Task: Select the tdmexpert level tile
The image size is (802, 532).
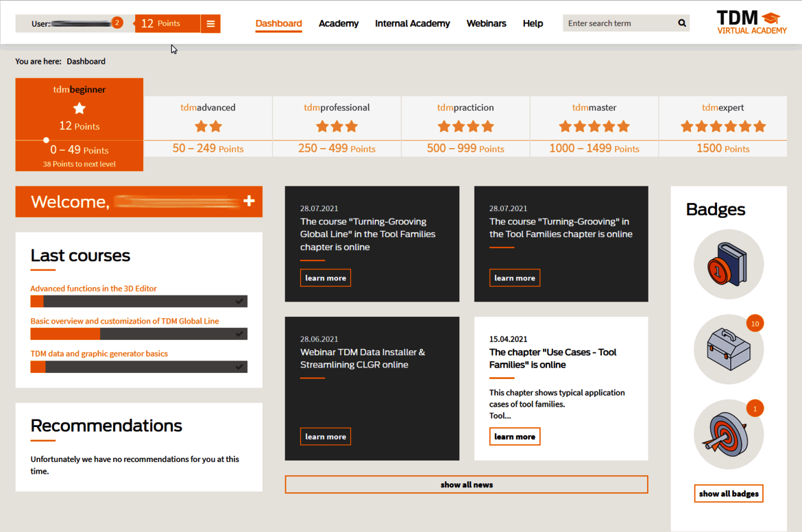Action: tap(723, 126)
